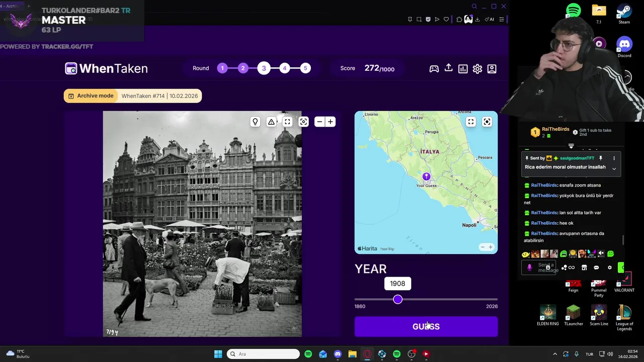Click the Perugia label on the map

(432, 132)
